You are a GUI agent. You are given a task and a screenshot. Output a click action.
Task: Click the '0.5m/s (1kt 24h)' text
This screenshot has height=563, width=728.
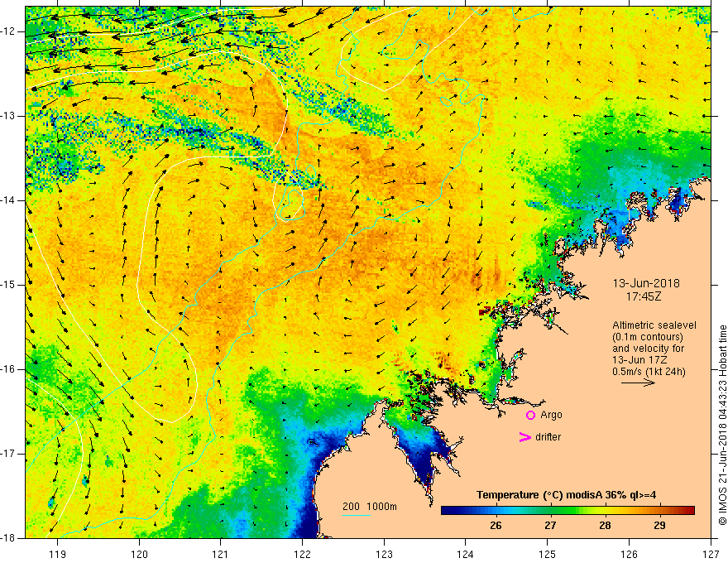point(649,372)
